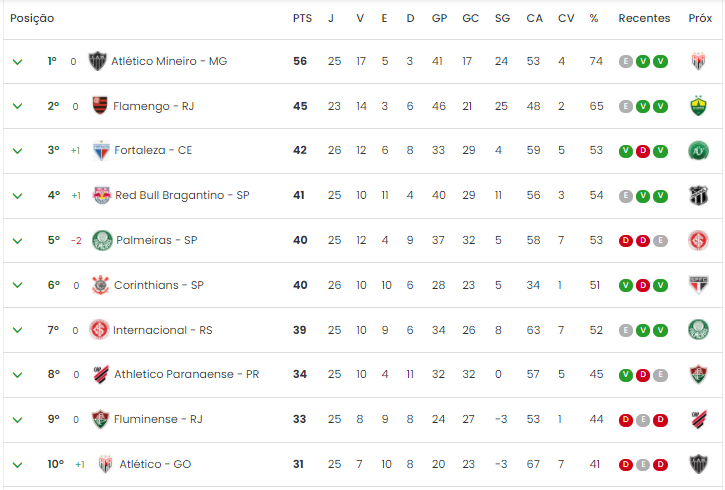Click the Palmeiras green crest in team column
The height and width of the screenshot is (490, 725).
(102, 240)
